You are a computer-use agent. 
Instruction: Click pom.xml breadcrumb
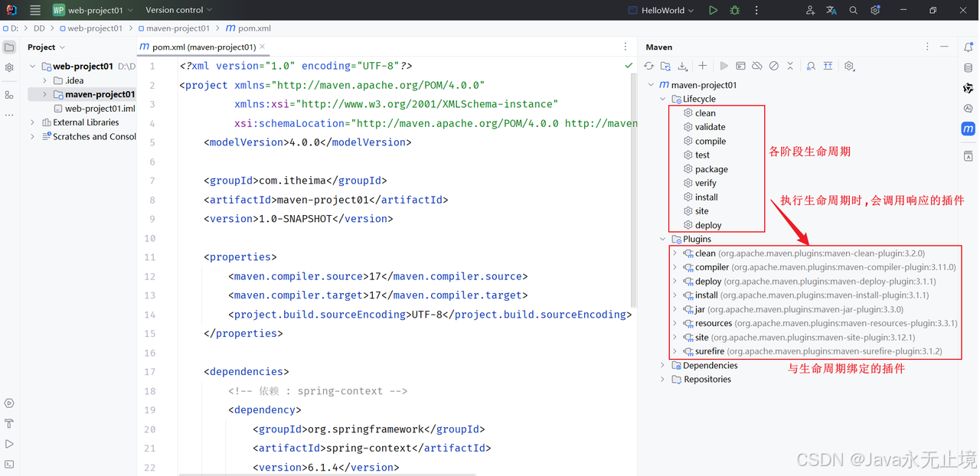249,28
